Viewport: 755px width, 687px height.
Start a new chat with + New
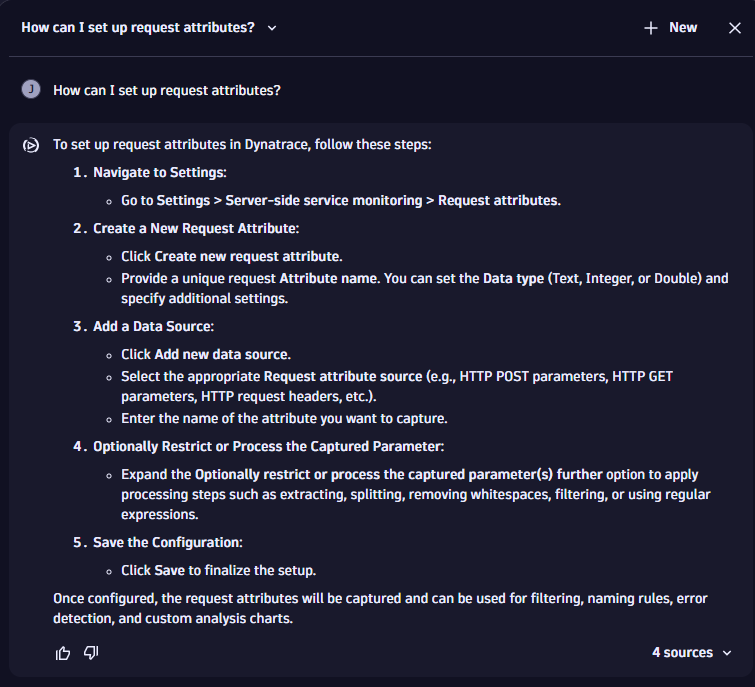(x=671, y=28)
